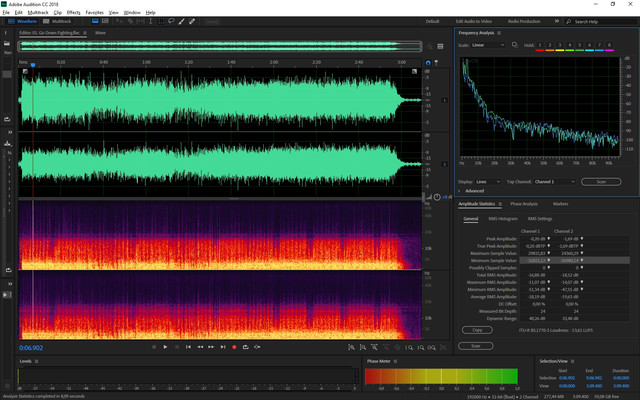
Task: Enable Hold button 1 red
Action: click(x=540, y=46)
